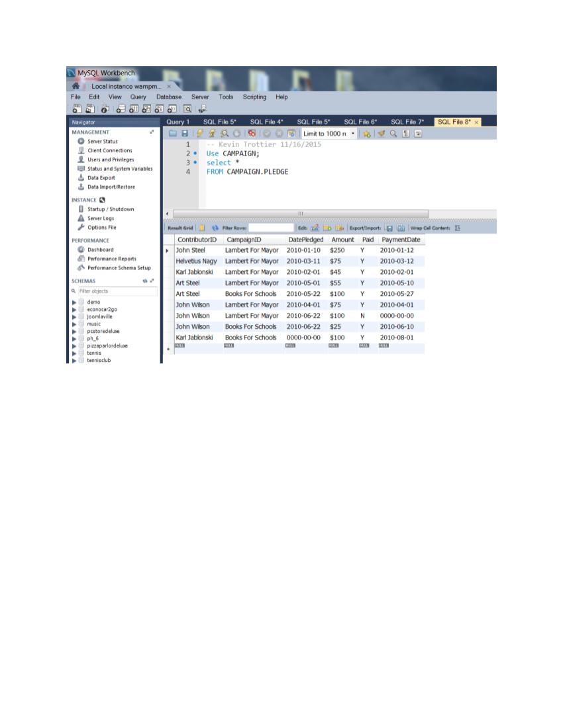The height and width of the screenshot is (728, 563).
Task: Expand the music schema tree node
Action: click(x=74, y=324)
